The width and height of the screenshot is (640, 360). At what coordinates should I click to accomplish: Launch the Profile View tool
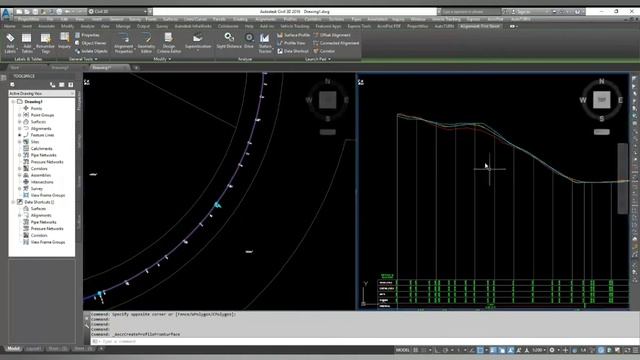291,43
